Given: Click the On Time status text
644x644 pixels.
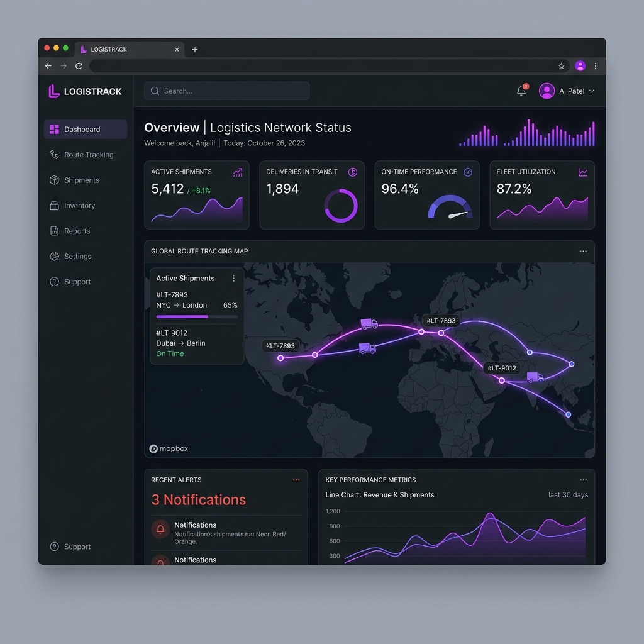Looking at the screenshot, I should 170,353.
